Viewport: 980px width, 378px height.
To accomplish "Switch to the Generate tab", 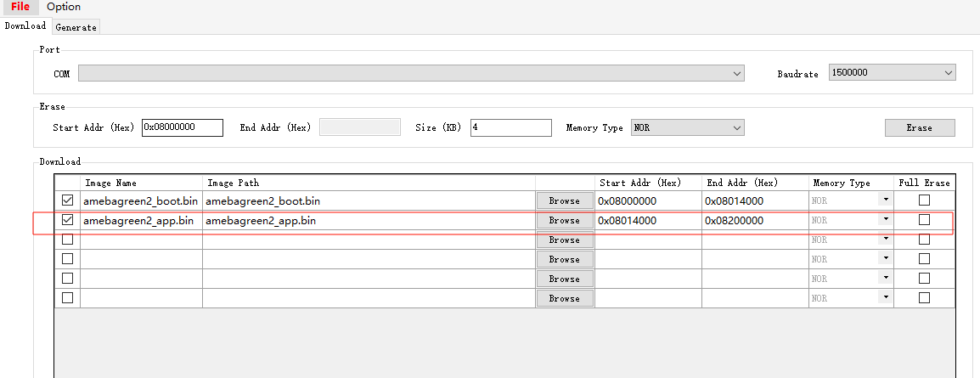I will pyautogui.click(x=76, y=27).
